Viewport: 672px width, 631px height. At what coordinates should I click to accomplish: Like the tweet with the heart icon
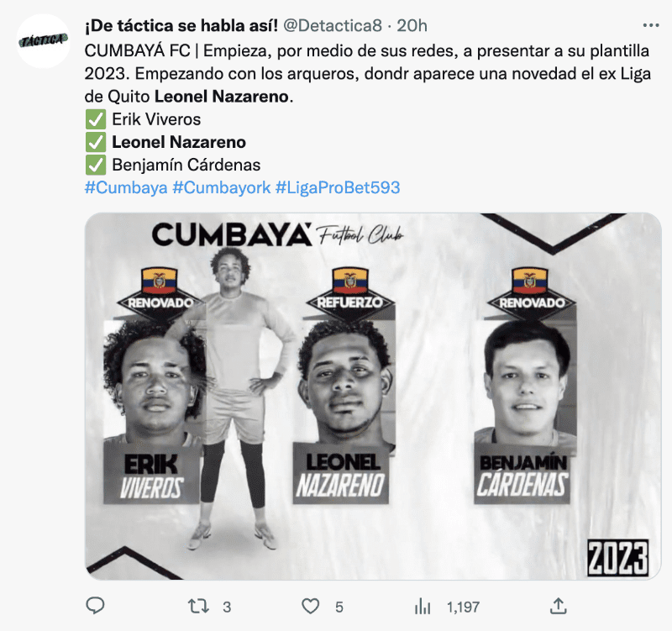[x=310, y=606]
